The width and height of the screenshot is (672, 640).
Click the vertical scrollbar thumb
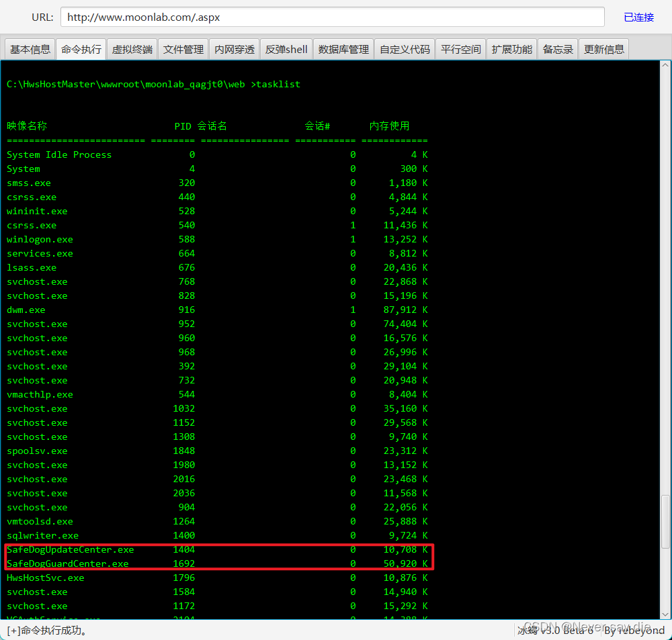coord(665,521)
